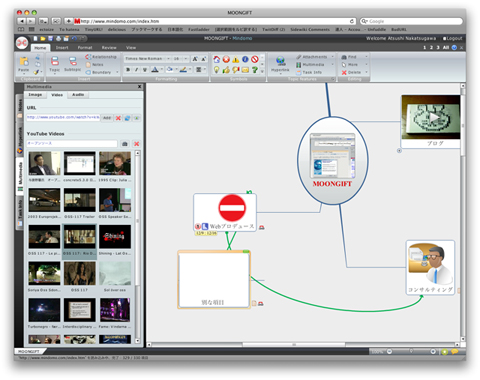480x380 pixels.
Task: Toggle underline text formatting
Action: coord(145,69)
